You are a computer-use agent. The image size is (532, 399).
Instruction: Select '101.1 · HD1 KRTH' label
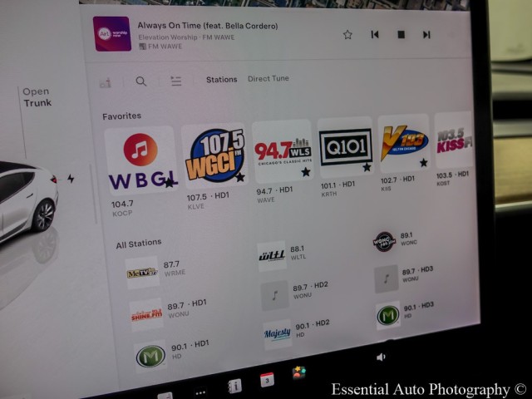[x=338, y=189]
